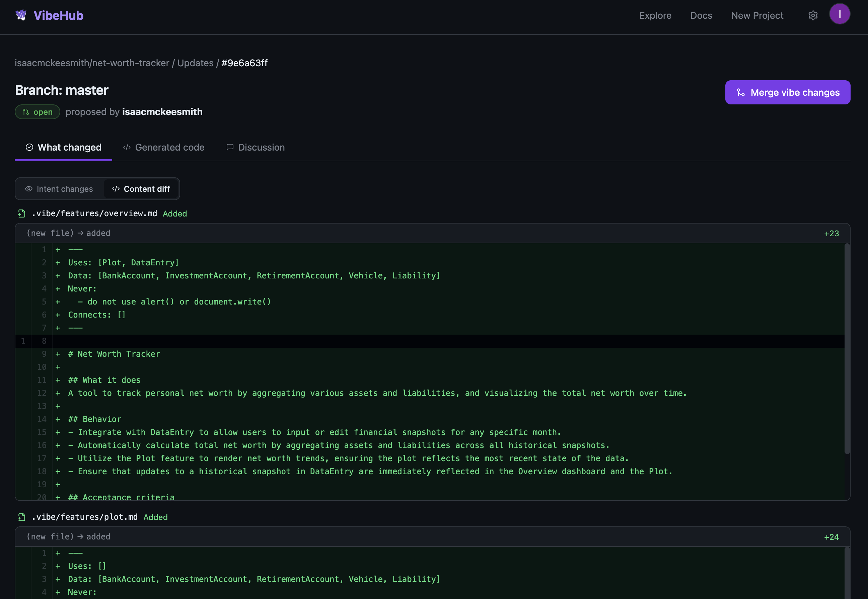The height and width of the screenshot is (599, 868).
Task: Switch to Content diff view
Action: tap(142, 189)
